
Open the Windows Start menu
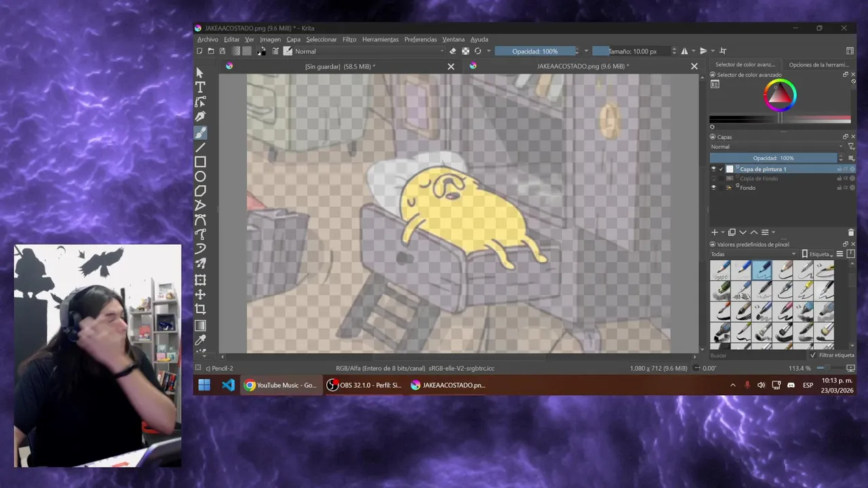point(204,385)
